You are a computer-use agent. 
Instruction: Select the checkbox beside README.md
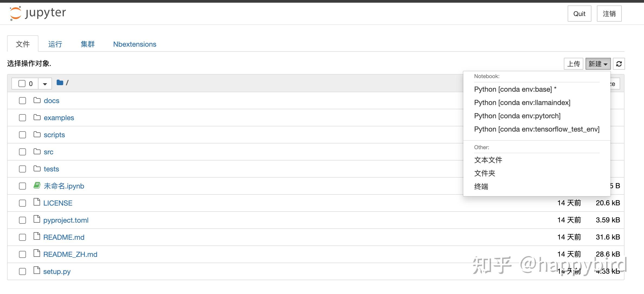(22, 237)
